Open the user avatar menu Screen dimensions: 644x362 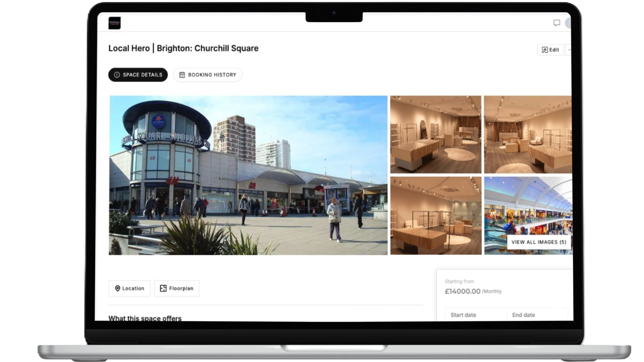pyautogui.click(x=569, y=23)
